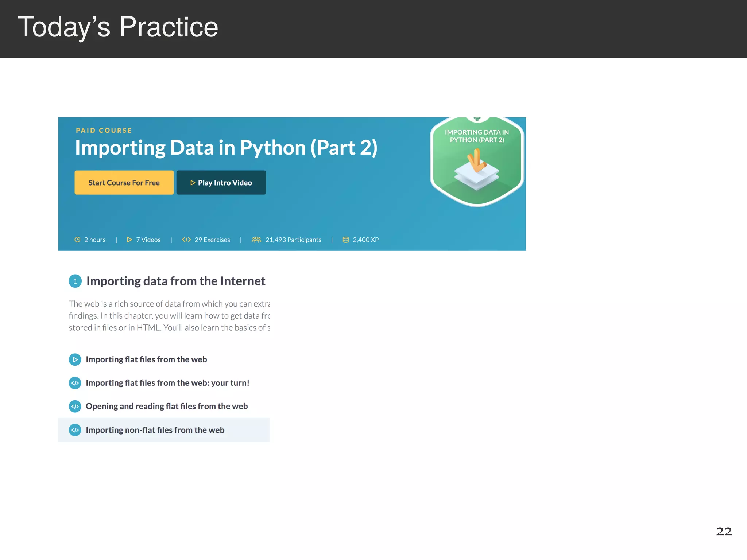747x560 pixels.
Task: Click the code icon beside 29 Exercises
Action: [186, 240]
